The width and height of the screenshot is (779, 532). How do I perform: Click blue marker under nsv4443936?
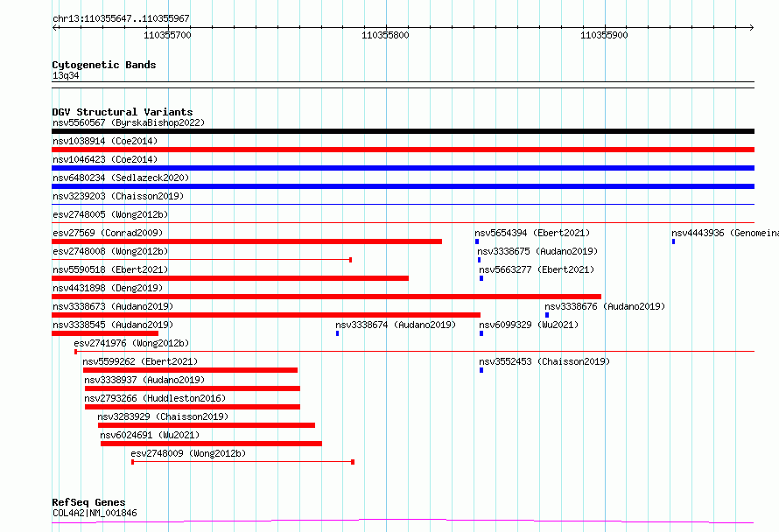click(x=673, y=241)
